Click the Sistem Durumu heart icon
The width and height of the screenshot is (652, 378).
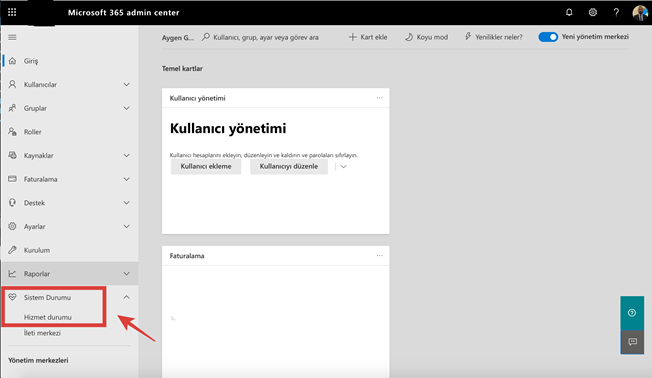click(12, 297)
